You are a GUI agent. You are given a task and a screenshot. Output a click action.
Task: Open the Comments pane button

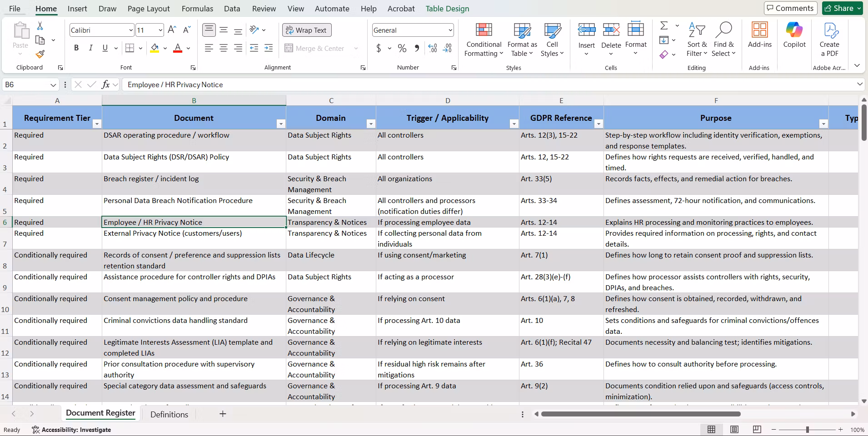[791, 8]
